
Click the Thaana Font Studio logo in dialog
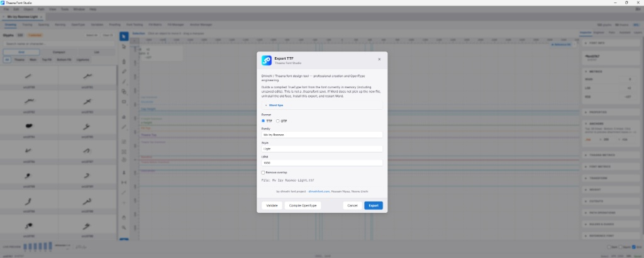[267, 60]
